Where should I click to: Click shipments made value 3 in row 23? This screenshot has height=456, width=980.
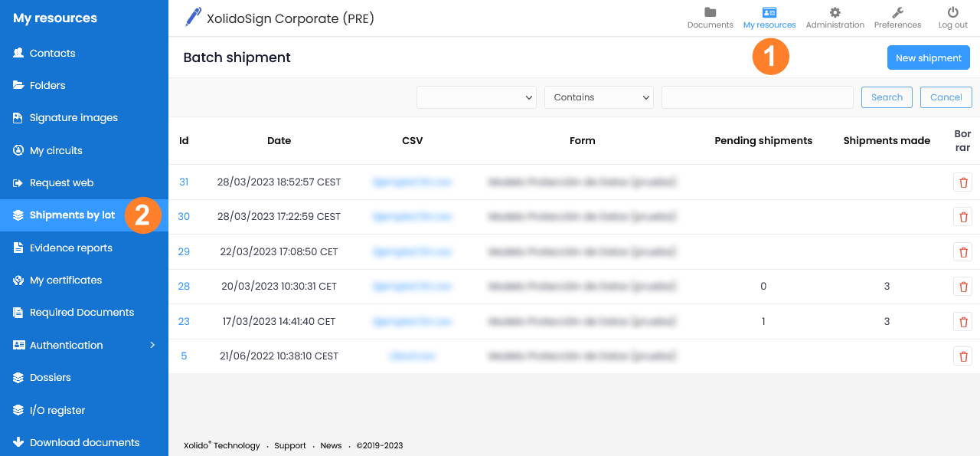pyautogui.click(x=887, y=321)
